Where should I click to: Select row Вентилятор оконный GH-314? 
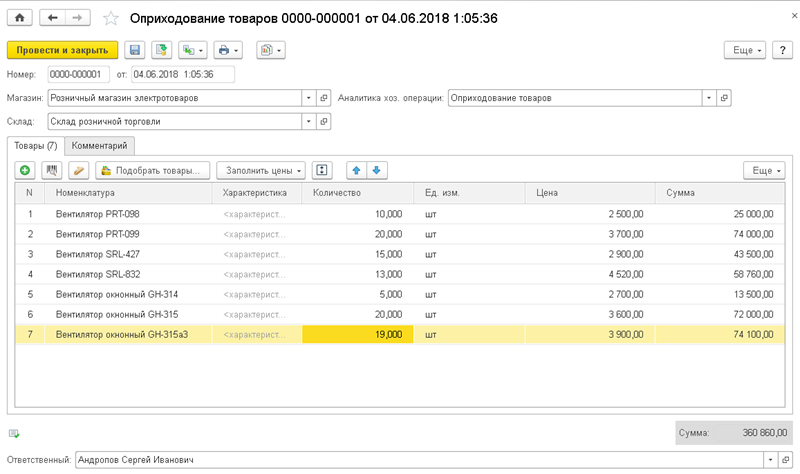399,294
